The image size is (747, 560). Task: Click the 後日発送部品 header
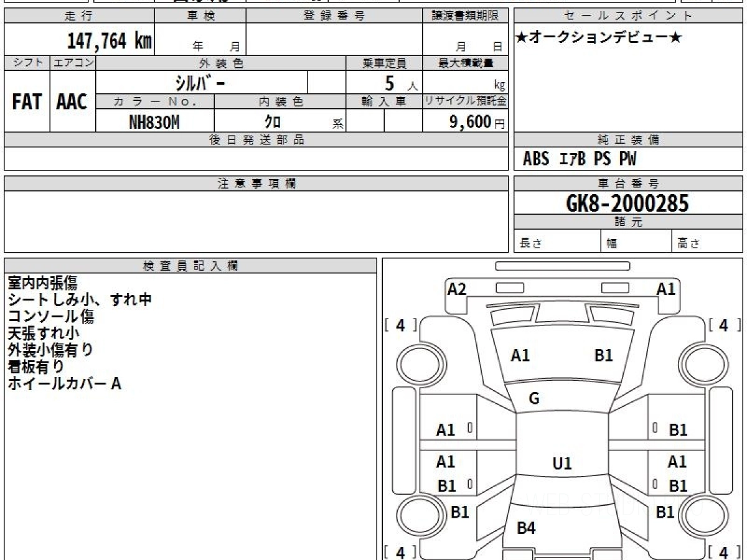tap(256, 140)
